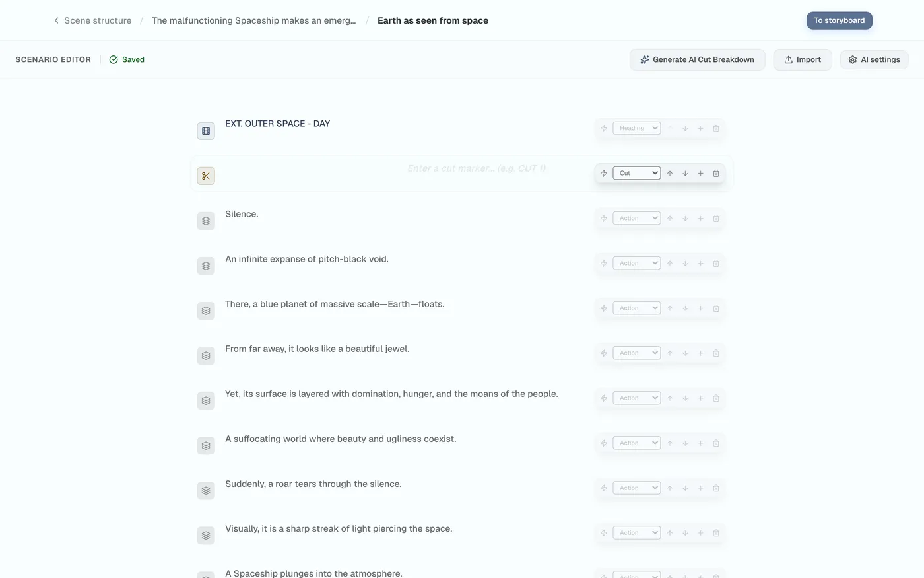Move the cut row up with arrow
Screen dimensions: 924x578
coord(670,173)
